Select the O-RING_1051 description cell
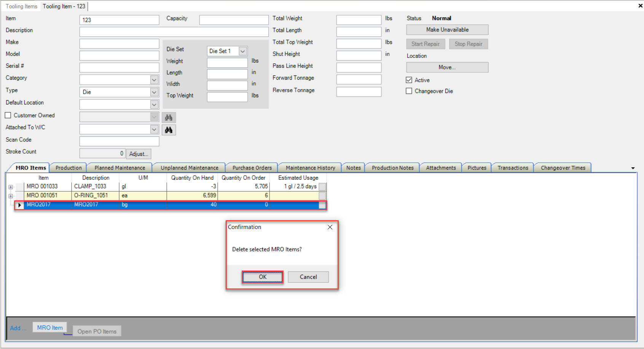644x349 pixels. [96, 196]
